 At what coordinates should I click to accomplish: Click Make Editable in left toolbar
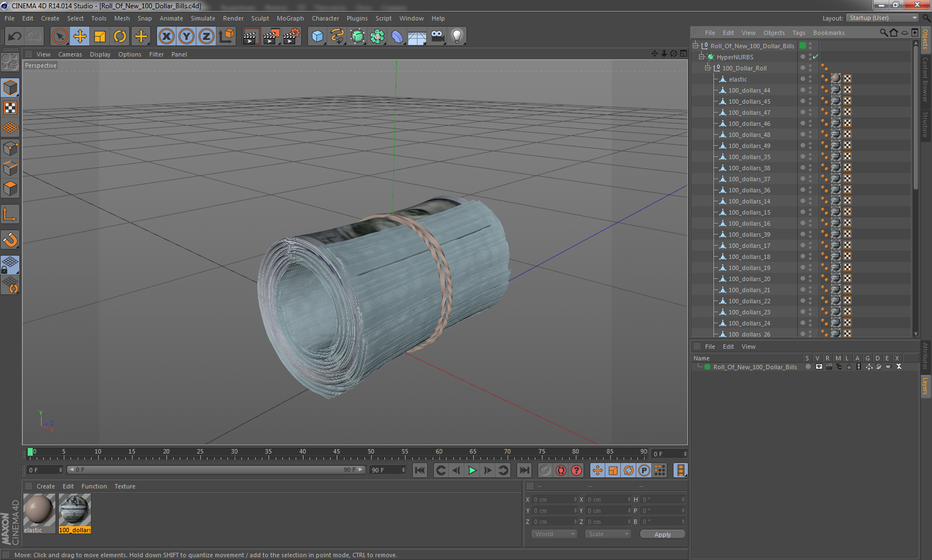click(x=10, y=62)
